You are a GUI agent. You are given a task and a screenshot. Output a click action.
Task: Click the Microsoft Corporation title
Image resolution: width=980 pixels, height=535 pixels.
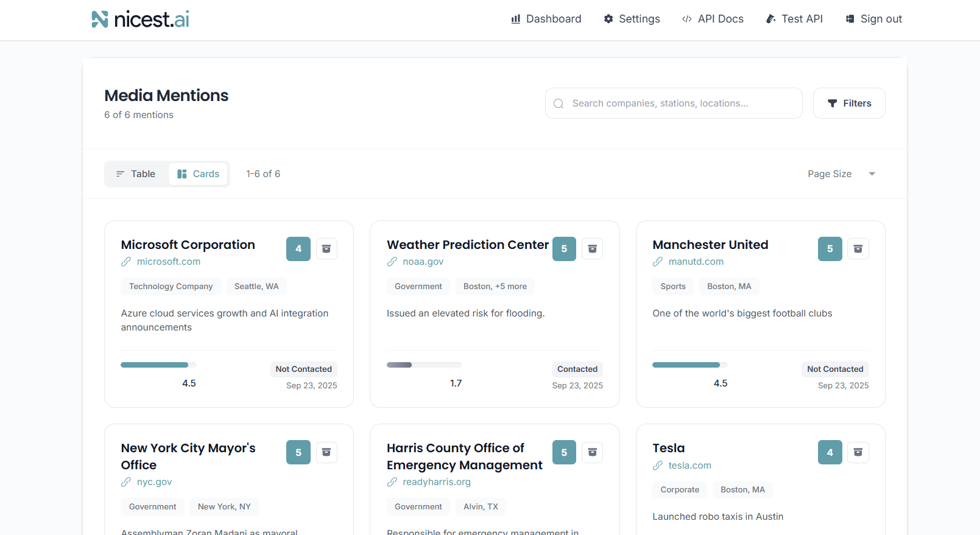188,245
